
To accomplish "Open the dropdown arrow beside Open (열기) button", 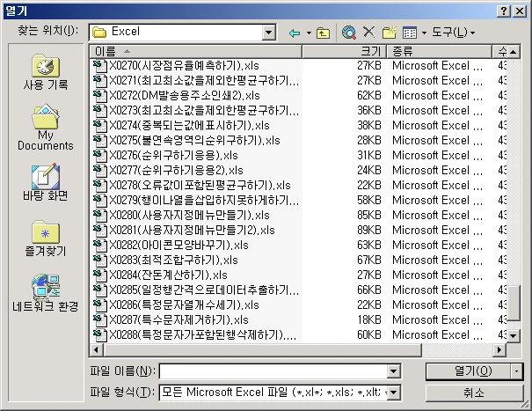I will 516,371.
